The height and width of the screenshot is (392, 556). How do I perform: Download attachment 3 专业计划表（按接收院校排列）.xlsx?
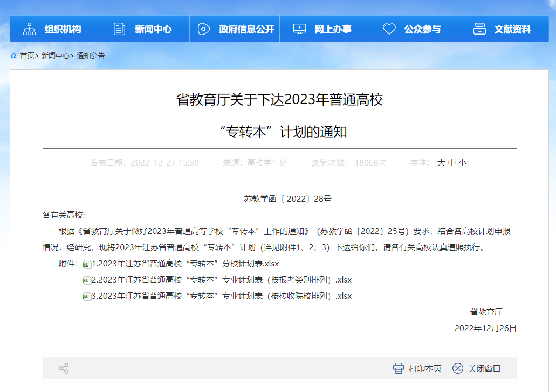[x=222, y=296]
